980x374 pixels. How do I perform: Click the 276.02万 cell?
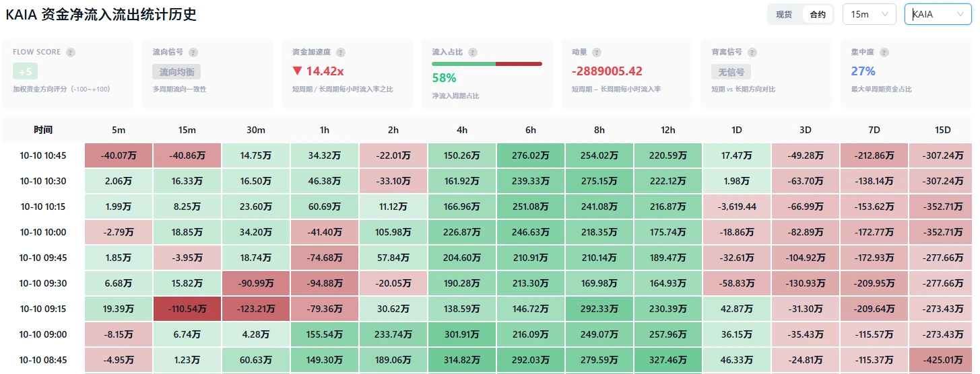tap(531, 155)
